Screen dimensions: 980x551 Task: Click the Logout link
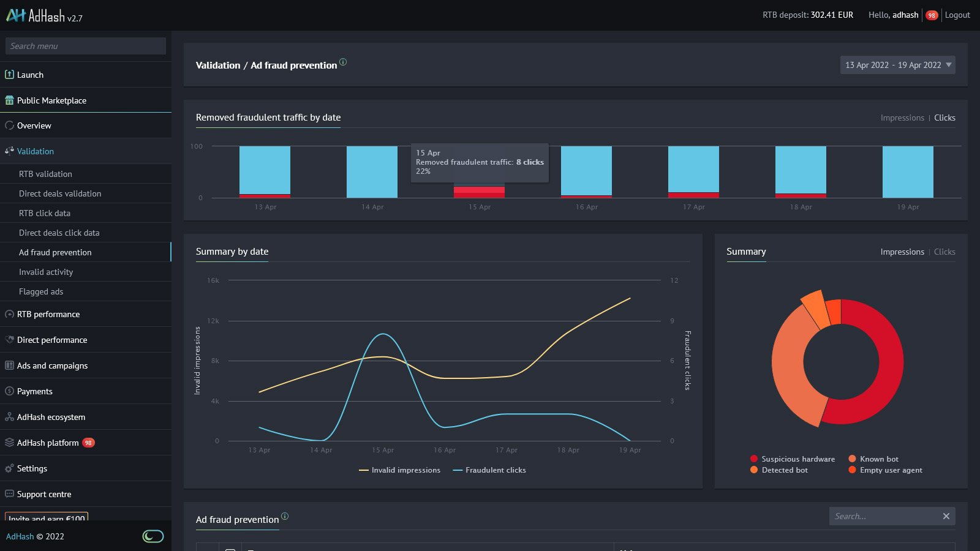tap(957, 15)
